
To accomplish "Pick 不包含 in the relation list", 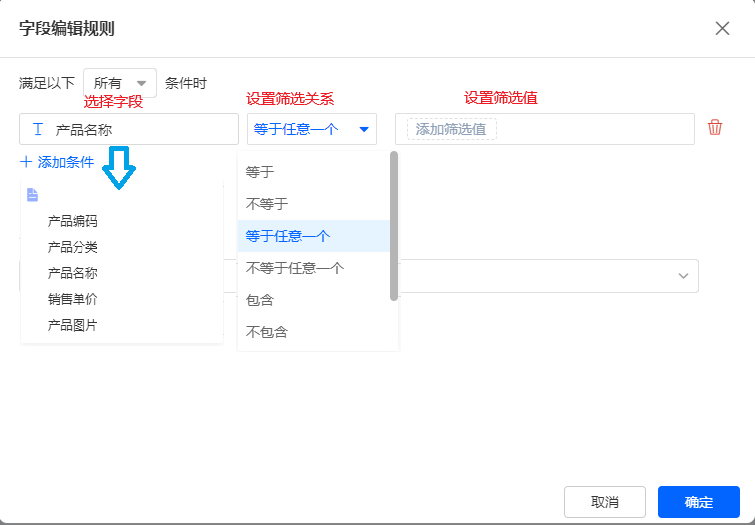I will [267, 332].
